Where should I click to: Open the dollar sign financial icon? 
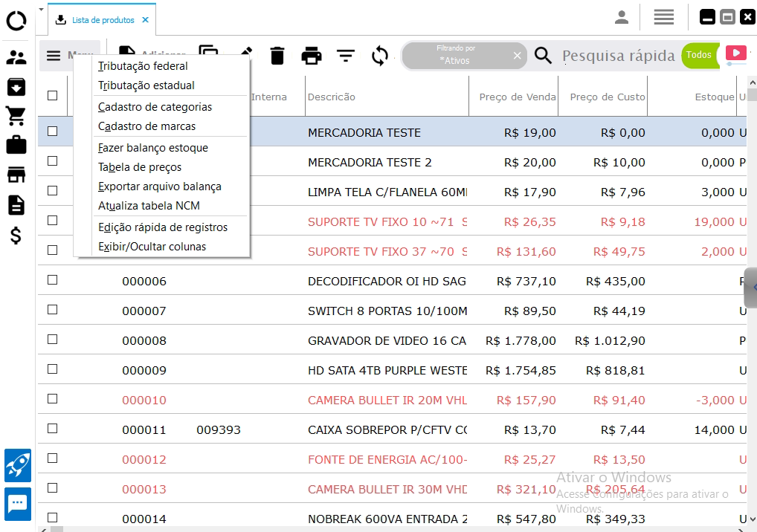[x=16, y=236]
